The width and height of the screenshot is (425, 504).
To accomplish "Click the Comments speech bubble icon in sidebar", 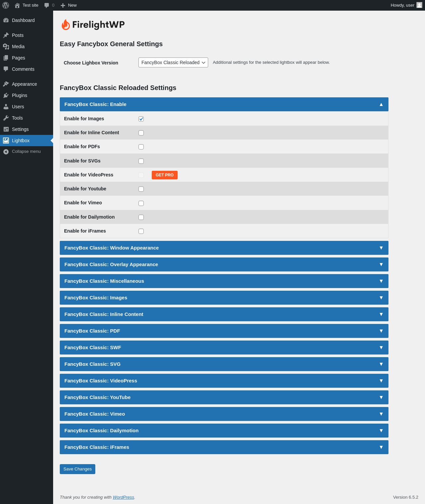I will pyautogui.click(x=6, y=69).
